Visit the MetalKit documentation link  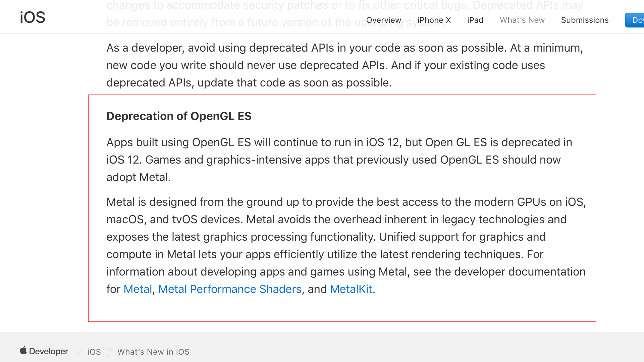click(351, 289)
